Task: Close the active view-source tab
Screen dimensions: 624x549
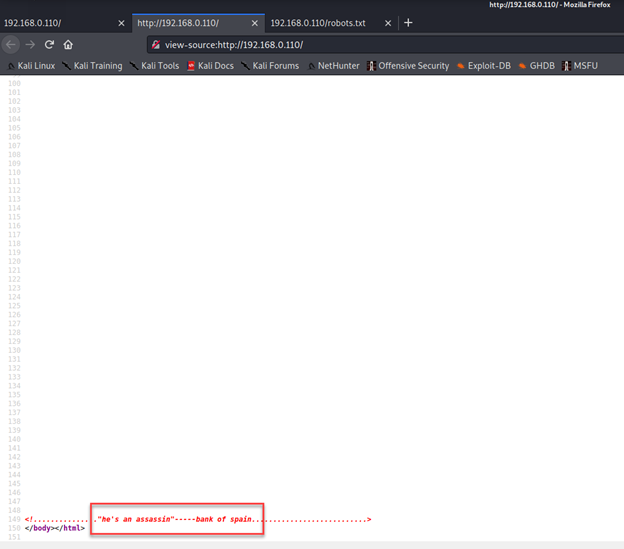Action: click(x=255, y=22)
